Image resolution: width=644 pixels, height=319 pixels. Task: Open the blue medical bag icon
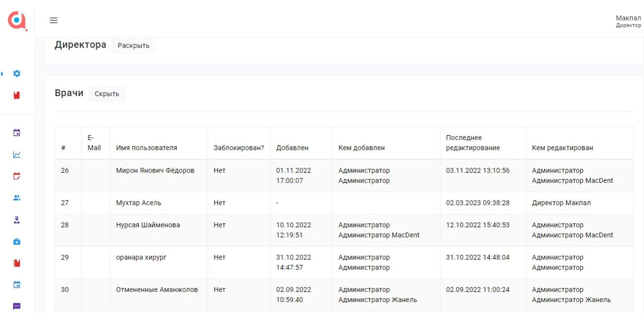[17, 242]
